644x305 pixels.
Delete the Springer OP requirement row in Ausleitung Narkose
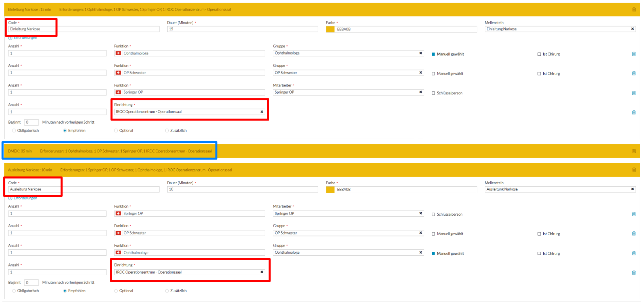[x=634, y=214]
